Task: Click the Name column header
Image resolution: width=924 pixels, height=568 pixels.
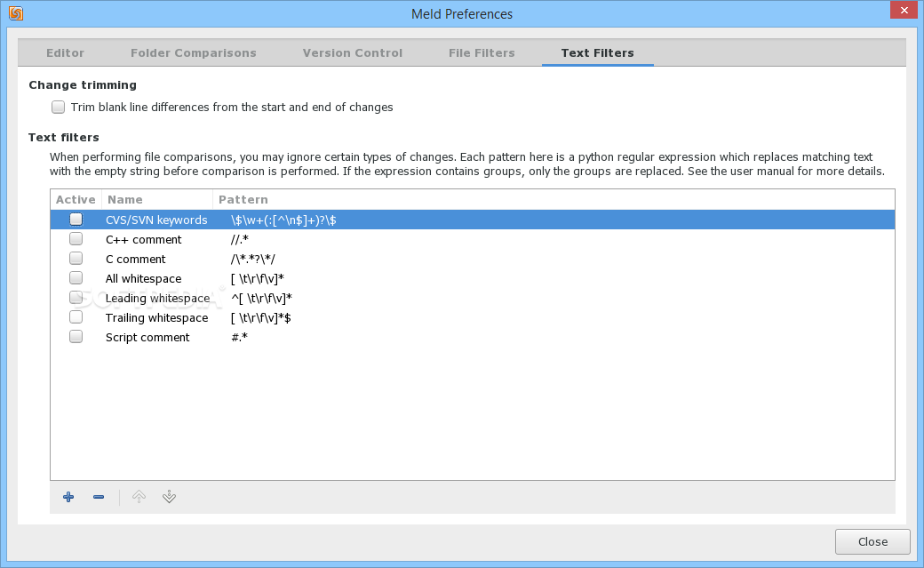Action: coord(157,199)
